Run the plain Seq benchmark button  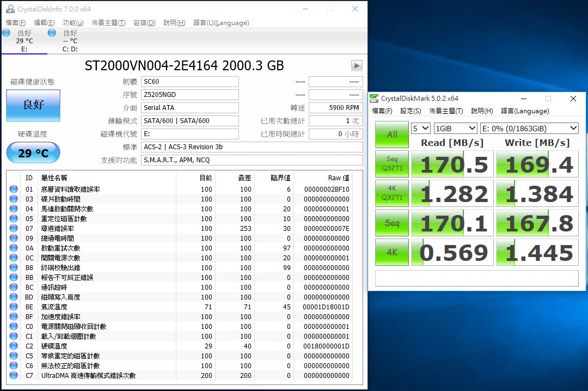[x=392, y=223]
